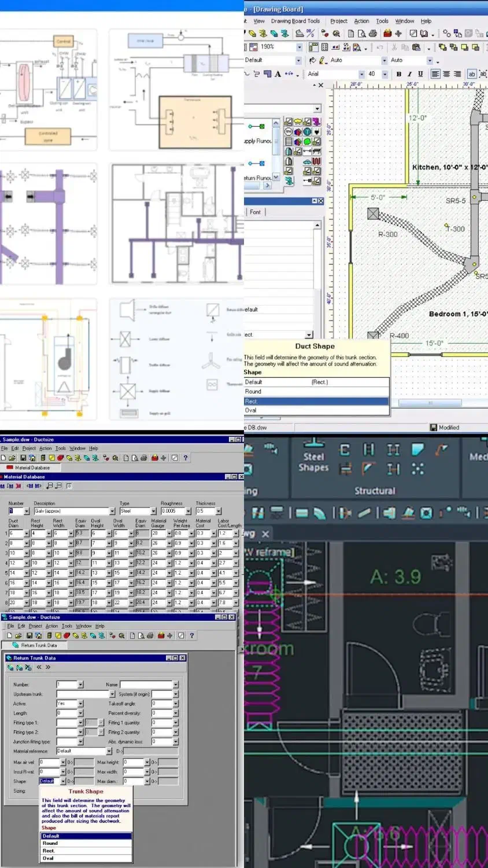This screenshot has height=868, width=488.
Task: Open print preview in Drawing Board toolbar
Action: tap(362, 34)
